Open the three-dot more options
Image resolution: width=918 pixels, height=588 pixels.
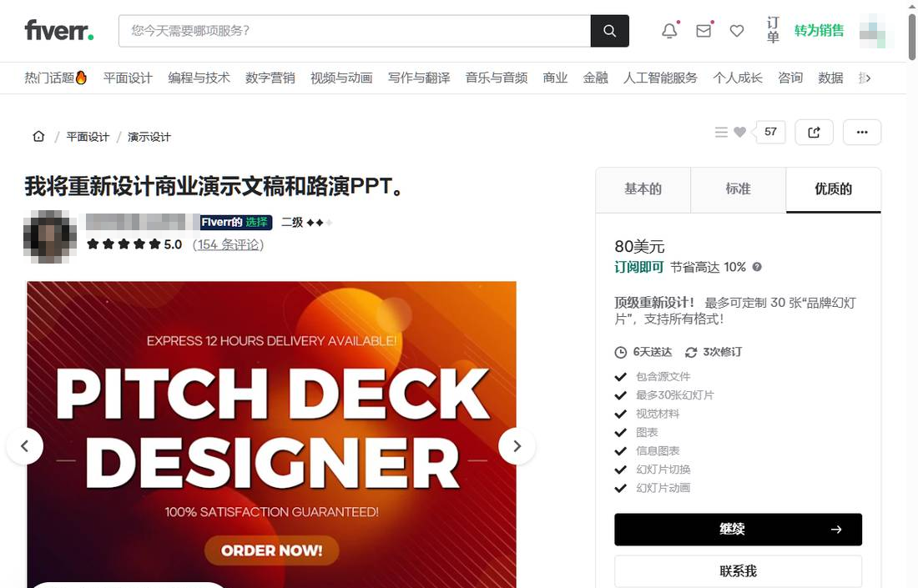tap(862, 133)
